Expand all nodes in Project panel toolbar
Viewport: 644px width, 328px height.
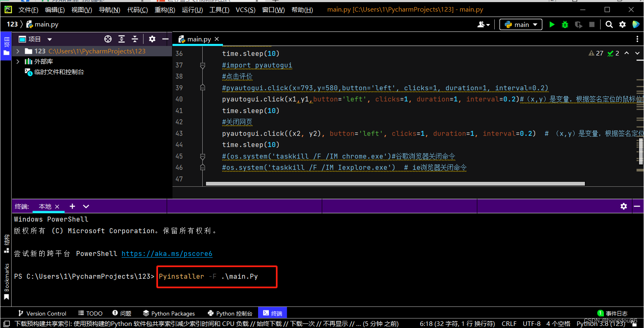(x=121, y=39)
